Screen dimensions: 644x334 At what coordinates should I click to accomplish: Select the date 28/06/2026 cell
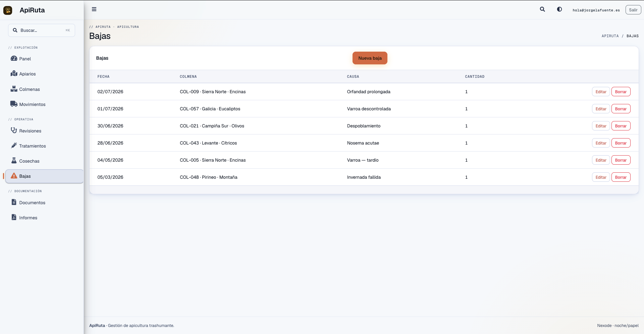pyautogui.click(x=110, y=143)
